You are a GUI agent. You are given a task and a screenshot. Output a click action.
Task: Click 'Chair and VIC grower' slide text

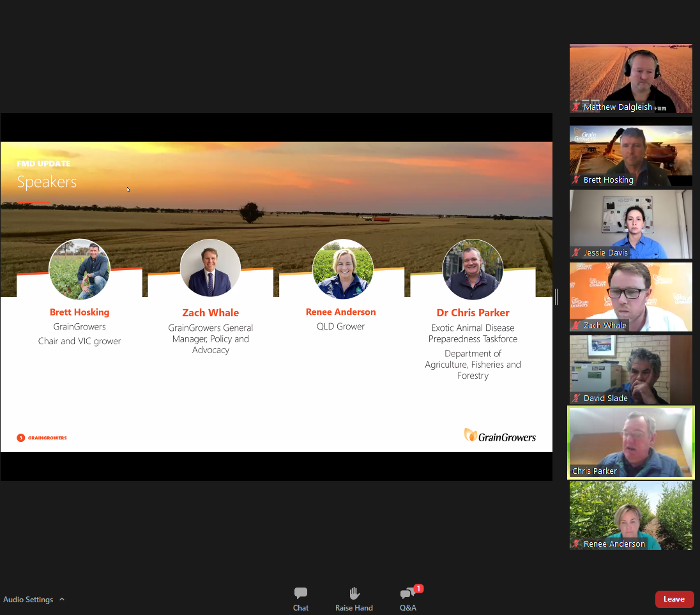point(79,342)
